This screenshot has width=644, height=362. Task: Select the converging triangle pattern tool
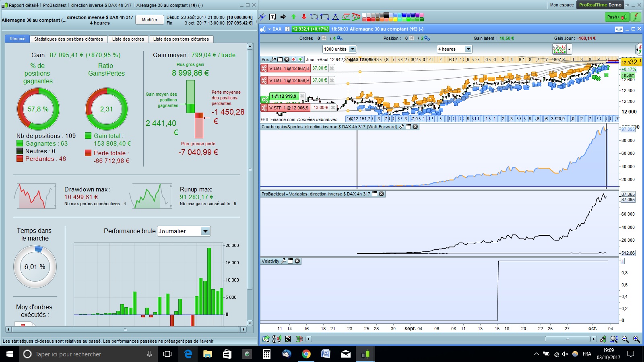pos(356,17)
